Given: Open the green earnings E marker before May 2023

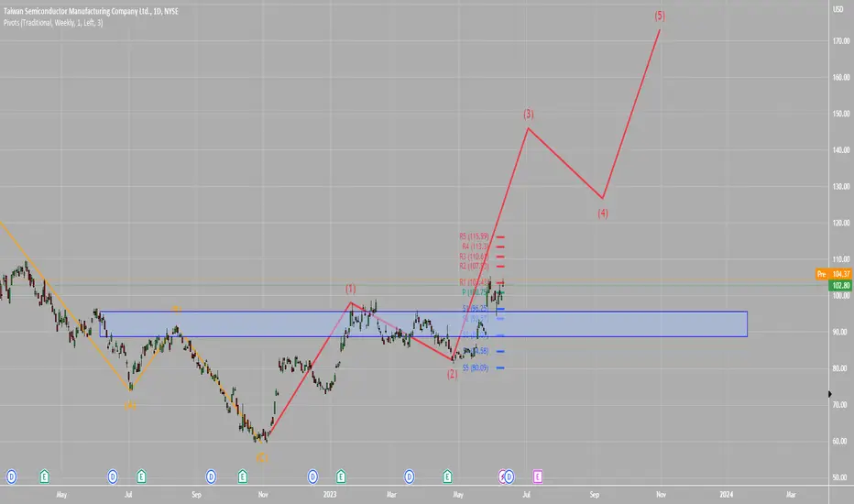Looking at the screenshot, I should (x=447, y=477).
